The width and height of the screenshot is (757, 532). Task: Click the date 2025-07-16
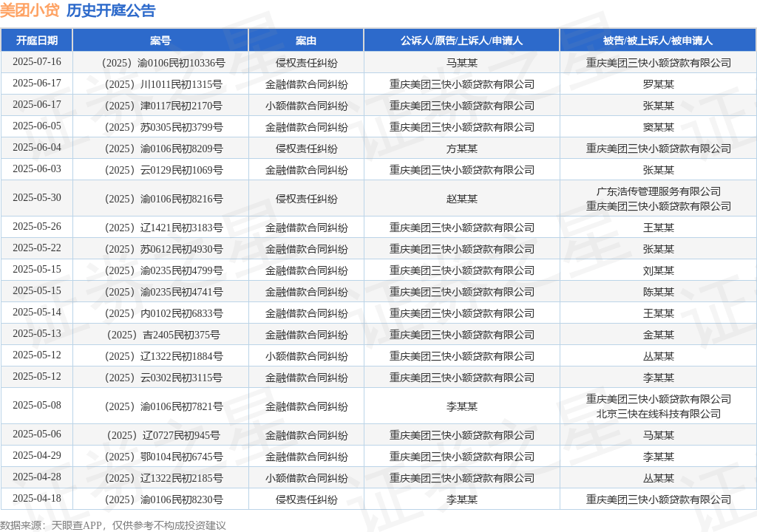37,62
